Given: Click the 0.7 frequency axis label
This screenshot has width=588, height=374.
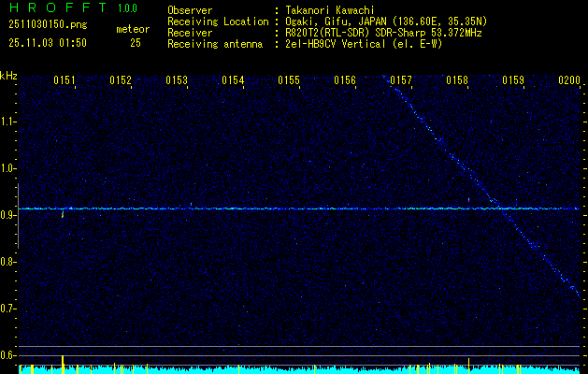Looking at the screenshot, I should [x=7, y=309].
